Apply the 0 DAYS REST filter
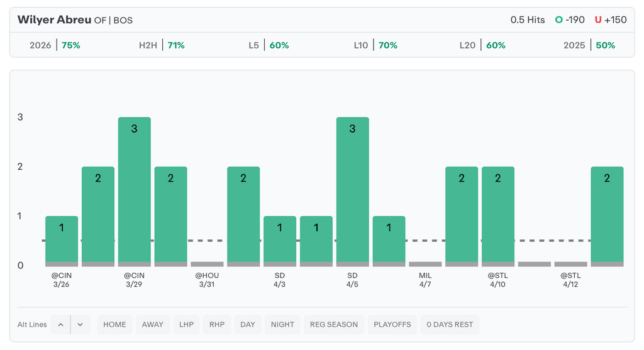 pyautogui.click(x=450, y=324)
